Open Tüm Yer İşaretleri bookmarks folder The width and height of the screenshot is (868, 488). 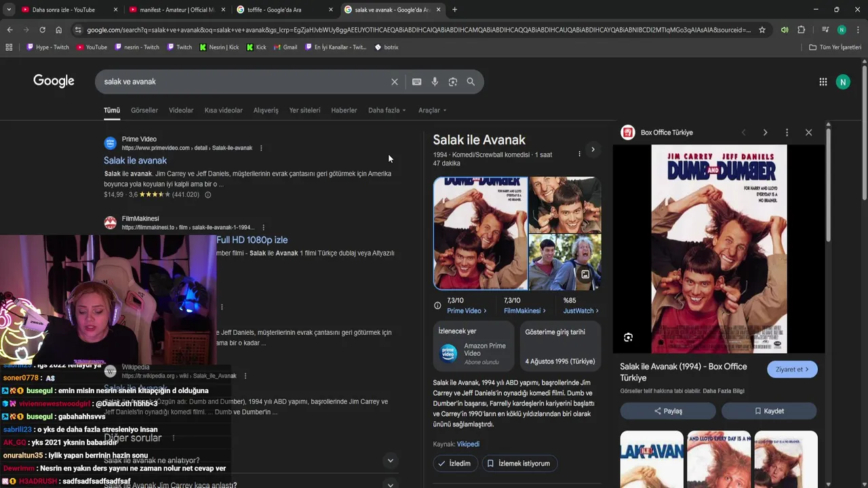click(835, 47)
